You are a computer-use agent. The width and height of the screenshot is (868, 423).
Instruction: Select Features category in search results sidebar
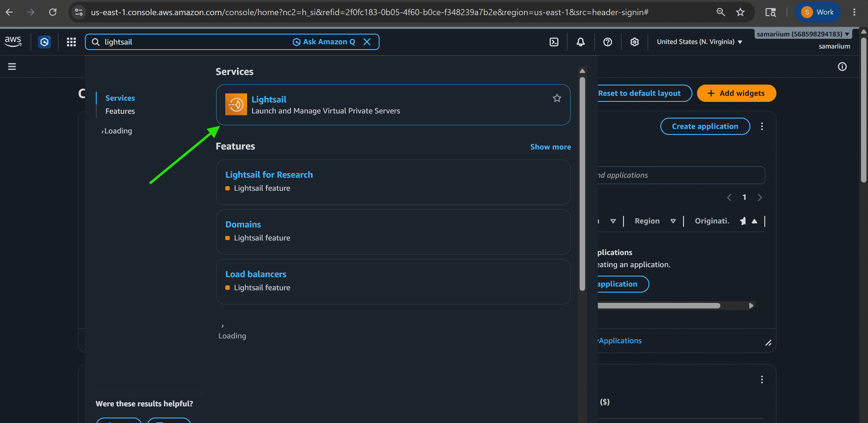(120, 111)
